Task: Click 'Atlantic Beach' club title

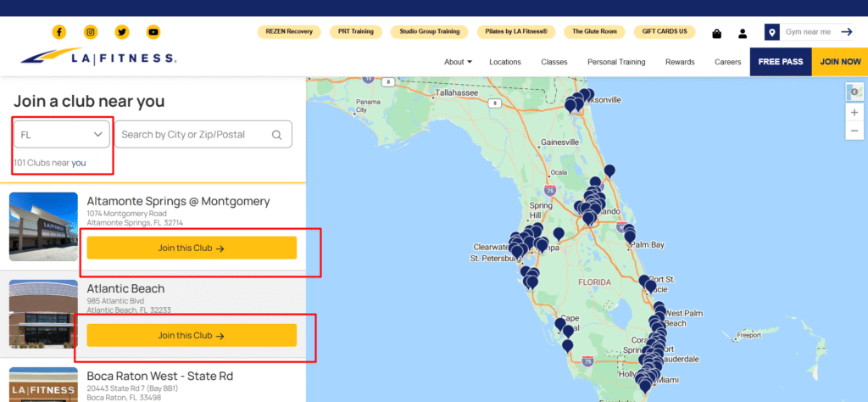Action: [x=125, y=288]
